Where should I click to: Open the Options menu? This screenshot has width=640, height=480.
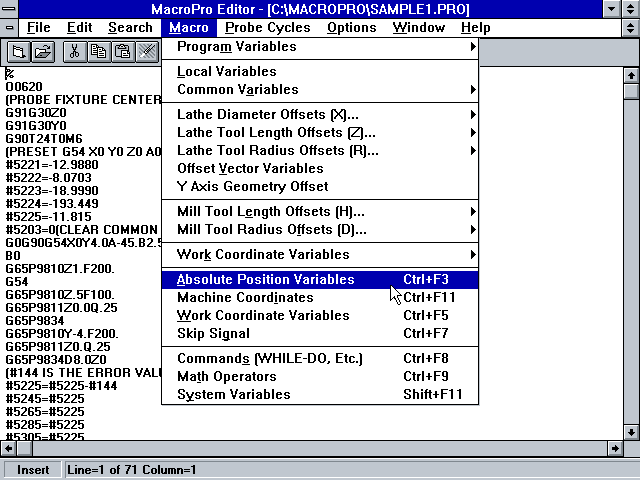tap(351, 28)
